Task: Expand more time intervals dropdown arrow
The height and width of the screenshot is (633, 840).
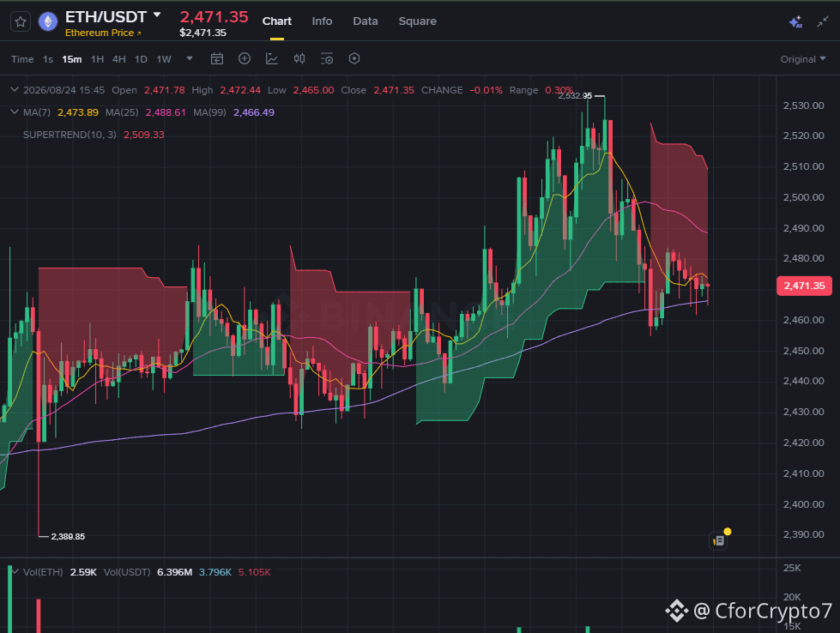Action: tap(189, 58)
